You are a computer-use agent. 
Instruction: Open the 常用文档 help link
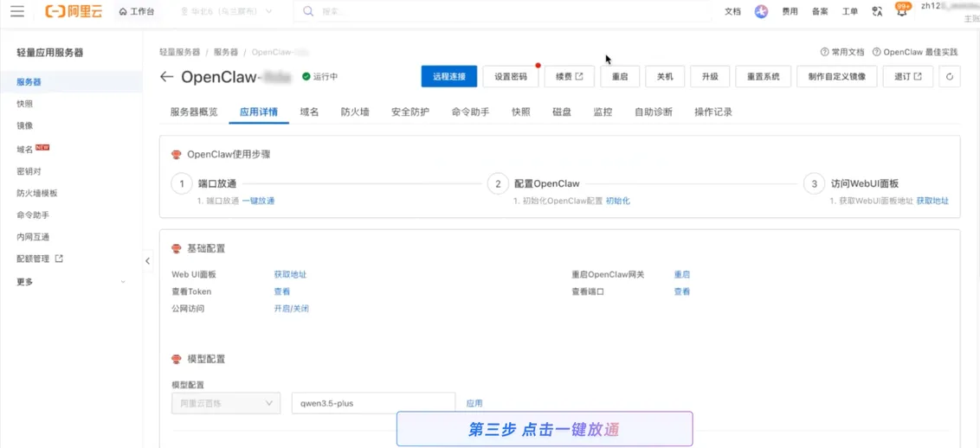[x=842, y=52]
